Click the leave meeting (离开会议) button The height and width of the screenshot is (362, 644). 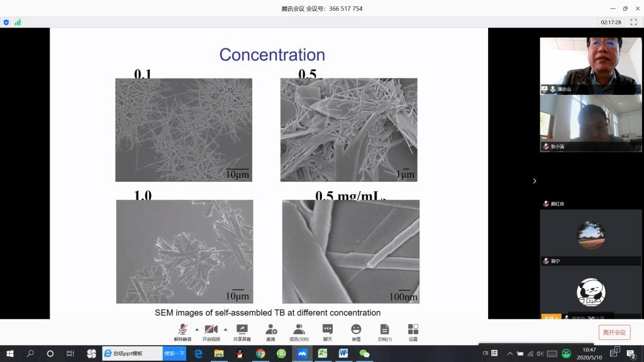(614, 332)
